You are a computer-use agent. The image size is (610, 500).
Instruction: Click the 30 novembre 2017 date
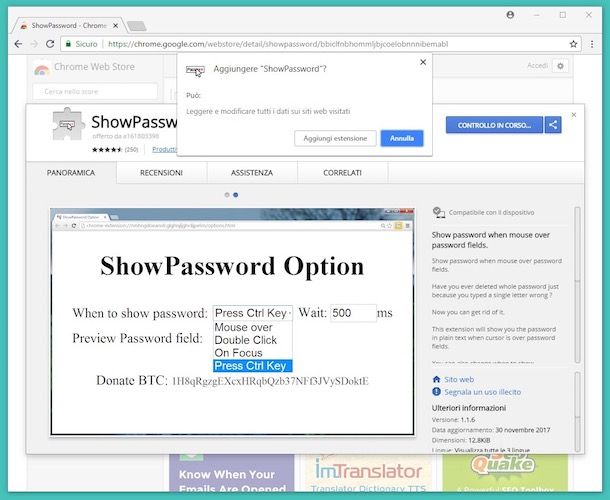pyautogui.click(x=523, y=430)
